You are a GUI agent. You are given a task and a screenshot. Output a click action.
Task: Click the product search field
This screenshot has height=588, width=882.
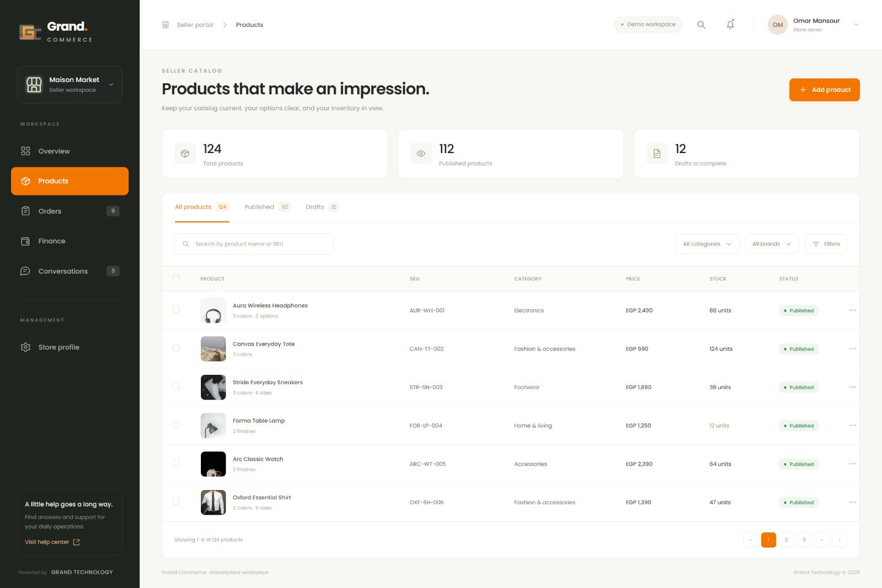pos(254,244)
